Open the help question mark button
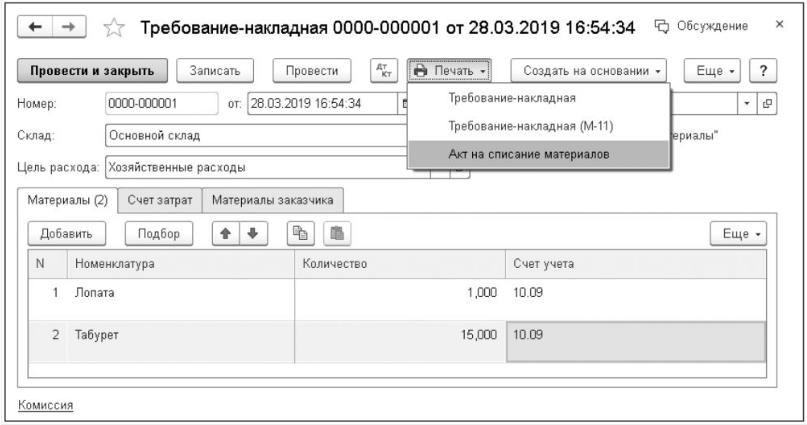The image size is (807, 425). coord(768,71)
